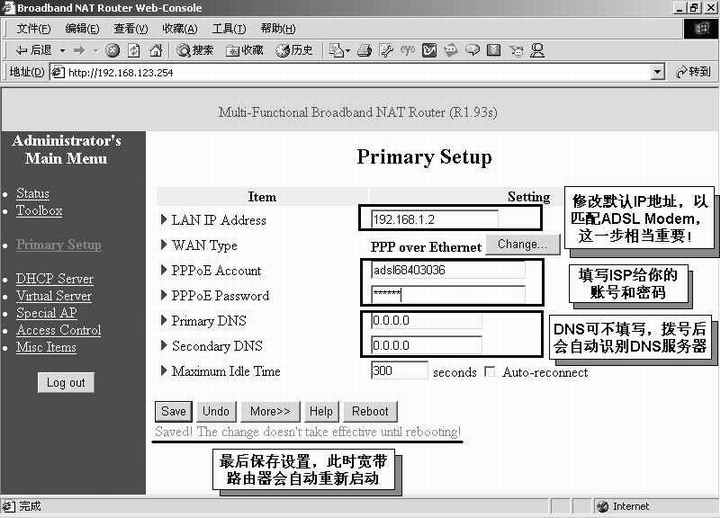The image size is (720, 518).
Task: Open the Toolbox sidebar link
Action: click(x=39, y=211)
